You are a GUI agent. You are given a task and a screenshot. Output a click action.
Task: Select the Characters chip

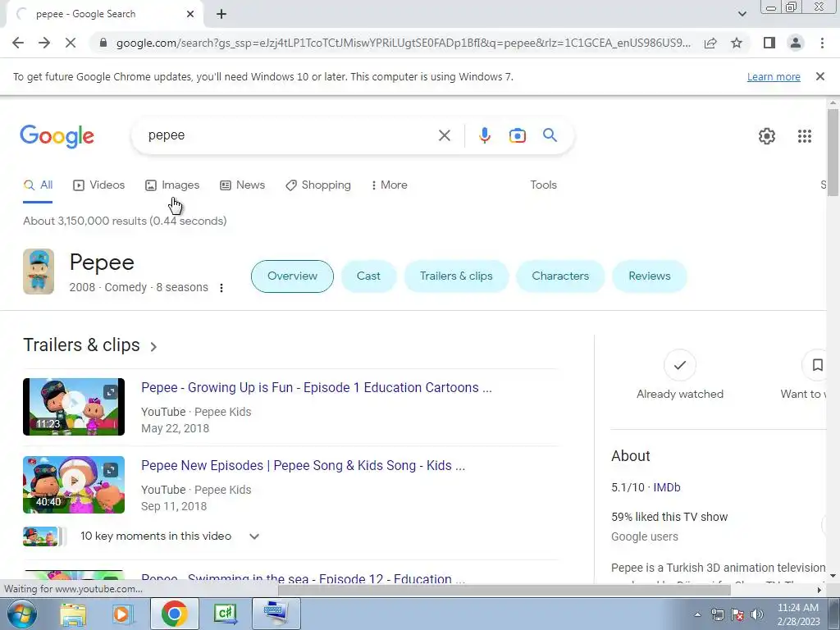tap(559, 276)
